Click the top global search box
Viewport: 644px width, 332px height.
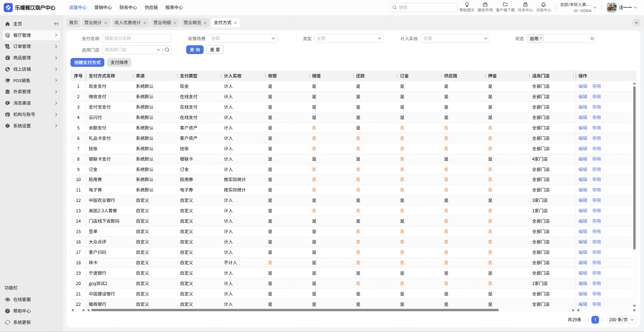[424, 7]
